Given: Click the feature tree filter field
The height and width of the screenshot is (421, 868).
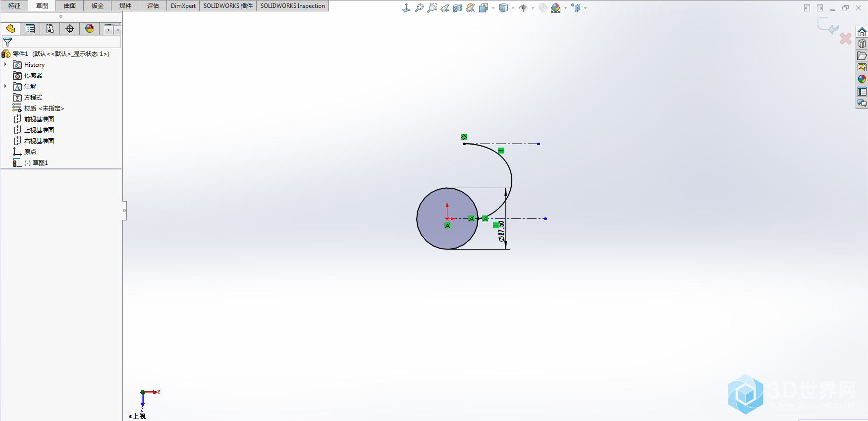Looking at the screenshot, I should (61, 43).
